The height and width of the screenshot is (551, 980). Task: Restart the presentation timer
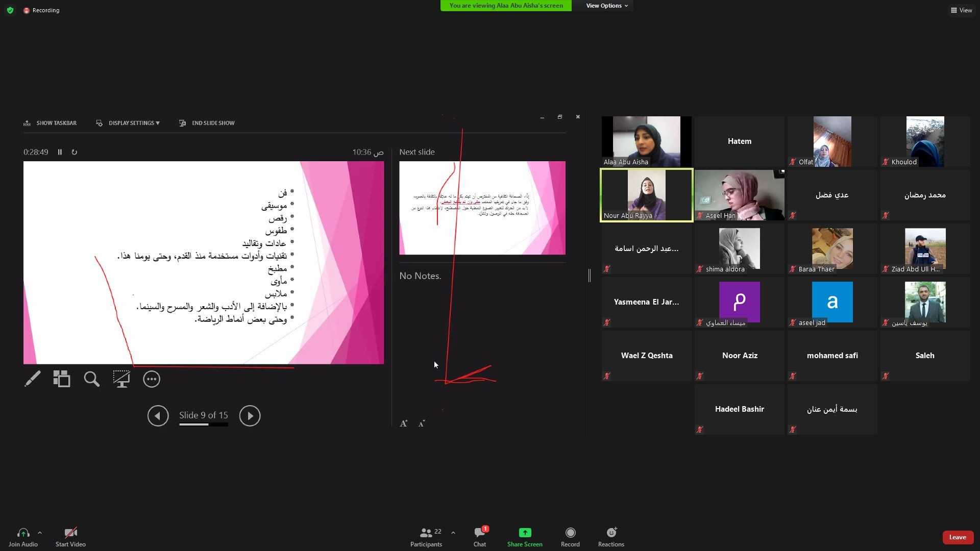(75, 152)
